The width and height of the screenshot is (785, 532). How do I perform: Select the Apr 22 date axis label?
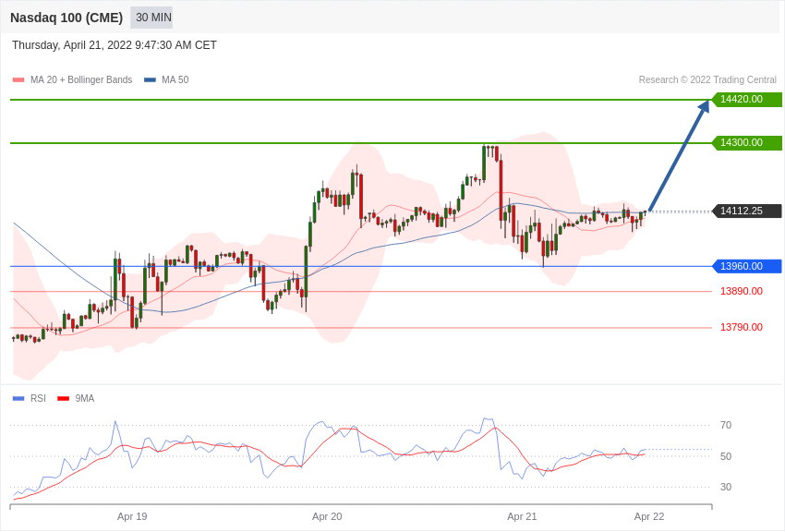point(649,517)
